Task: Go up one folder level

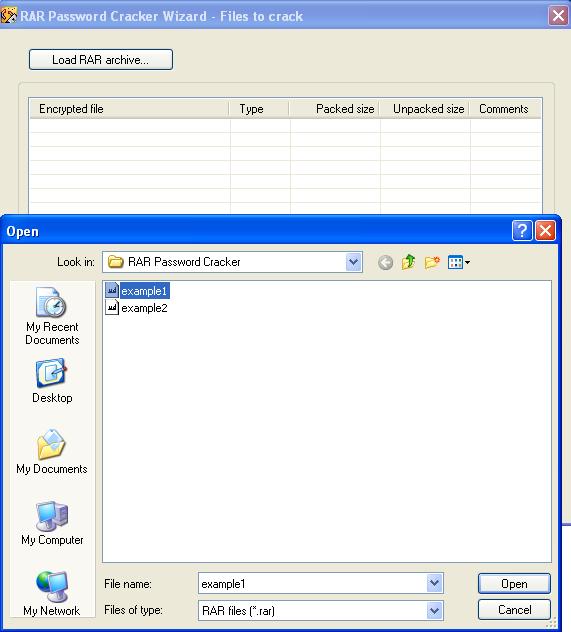Action: click(x=408, y=262)
